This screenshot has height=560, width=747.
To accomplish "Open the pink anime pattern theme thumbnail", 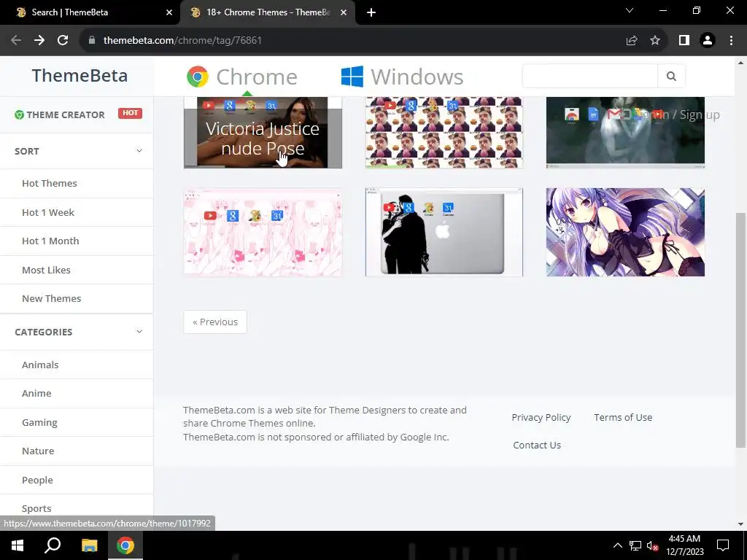I will click(x=263, y=232).
